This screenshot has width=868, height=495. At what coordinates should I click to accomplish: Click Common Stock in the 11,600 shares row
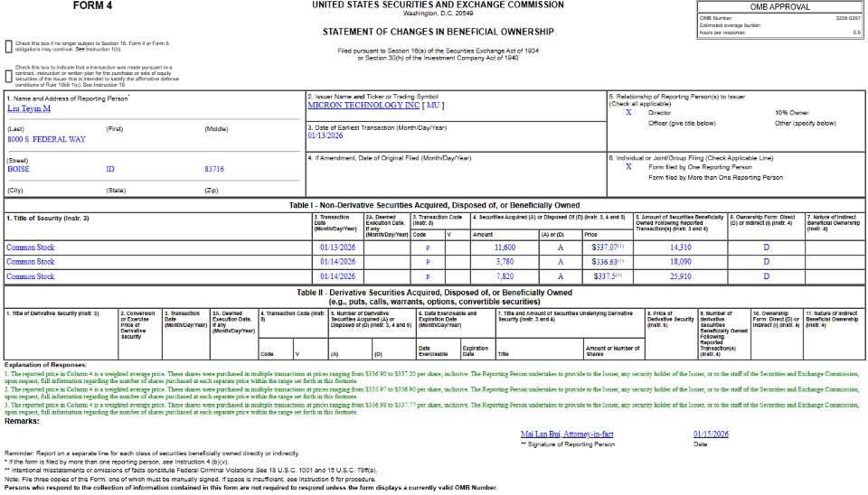(31, 247)
